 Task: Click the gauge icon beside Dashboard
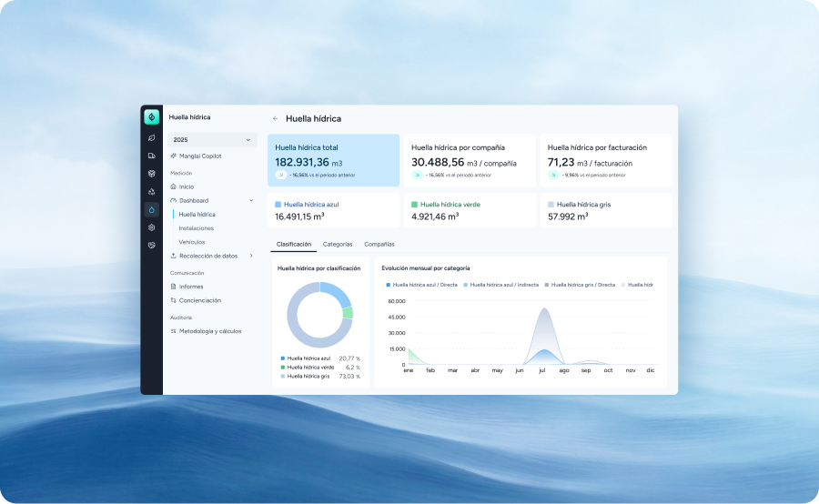click(174, 200)
